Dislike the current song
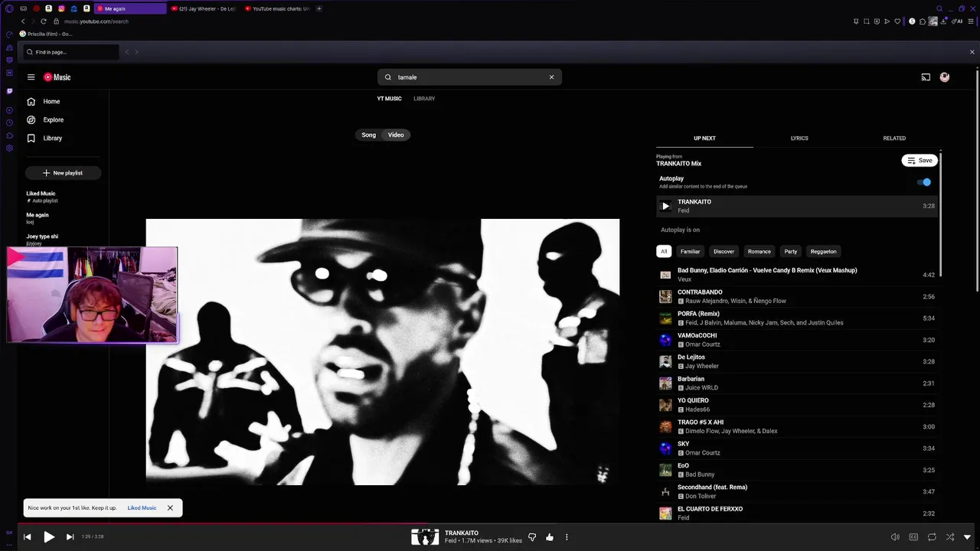This screenshot has height=551, width=980. pyautogui.click(x=532, y=537)
